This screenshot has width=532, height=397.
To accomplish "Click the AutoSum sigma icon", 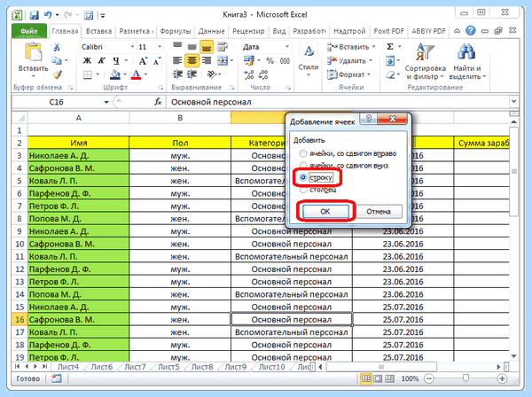I will tap(390, 46).
